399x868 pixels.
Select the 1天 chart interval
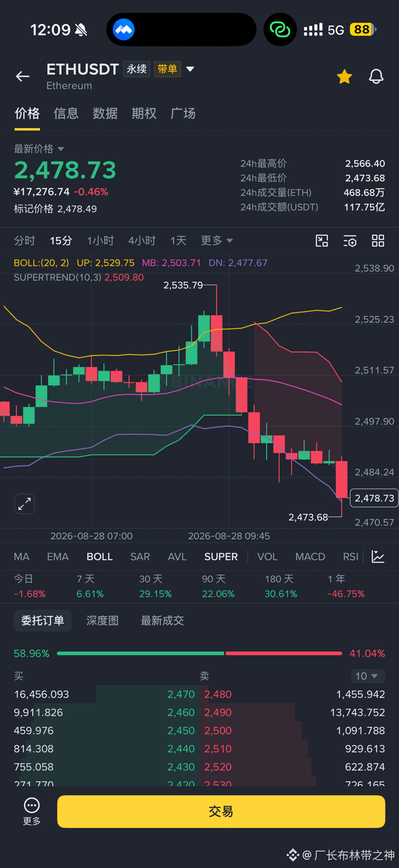(x=178, y=241)
